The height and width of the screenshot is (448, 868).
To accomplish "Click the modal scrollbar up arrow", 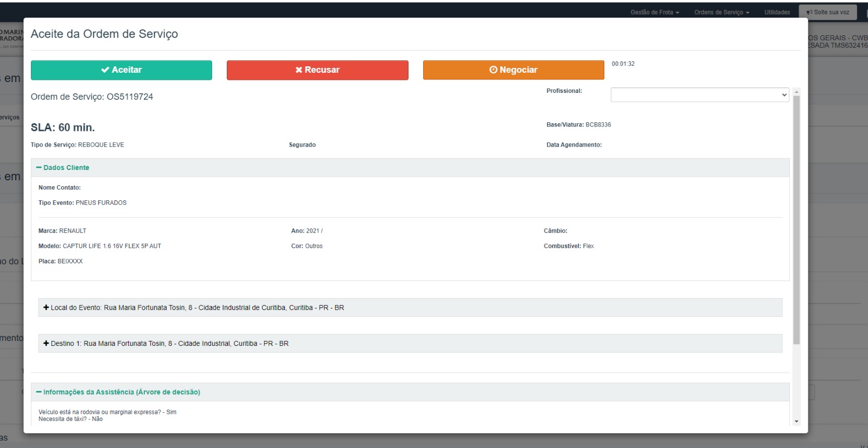I will [x=796, y=92].
